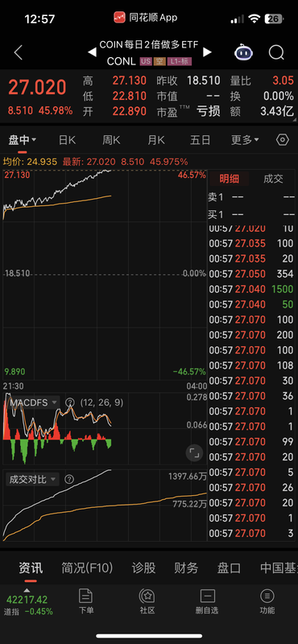Viewport: 298px width, 644px height.
Task: Tap the 空 short-selling tag
Action: tap(159, 61)
